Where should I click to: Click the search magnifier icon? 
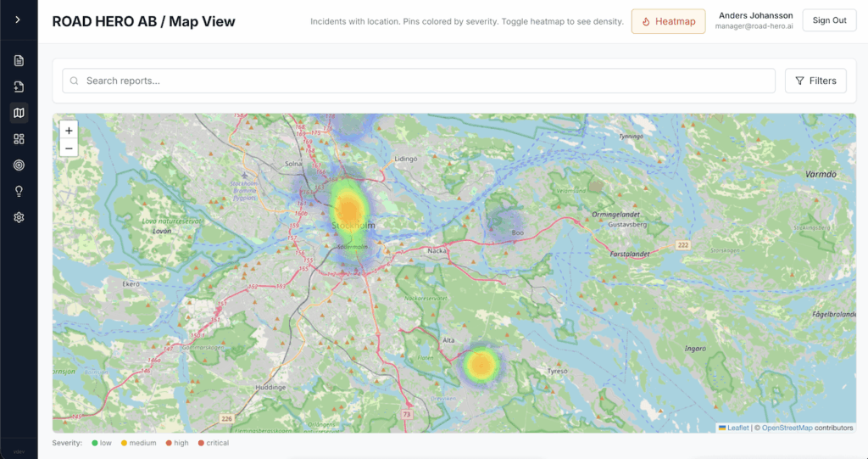[75, 81]
